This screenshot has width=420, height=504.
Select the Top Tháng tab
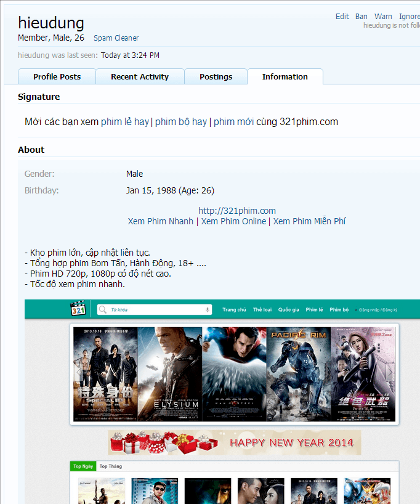click(111, 466)
